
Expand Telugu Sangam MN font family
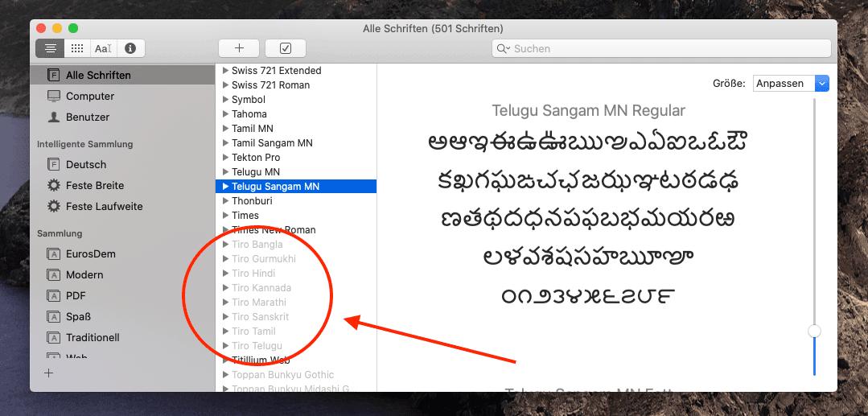coord(225,187)
